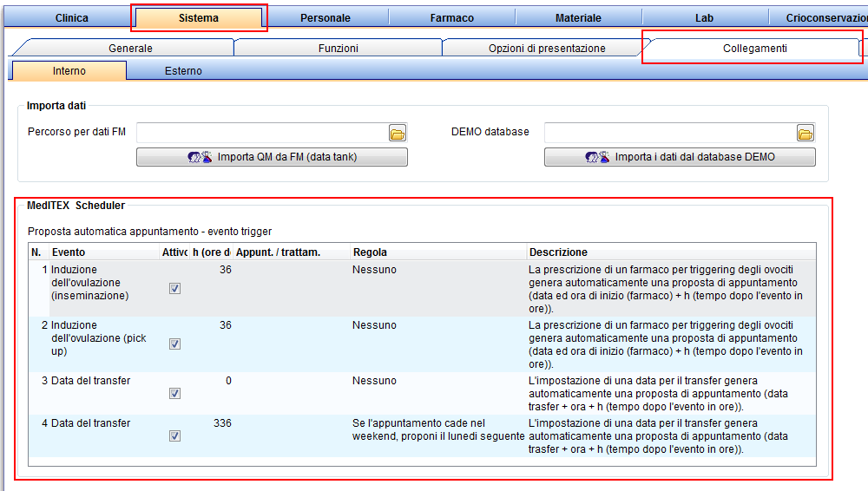
Task: Click hours value 0 in row 3
Action: pyautogui.click(x=228, y=380)
